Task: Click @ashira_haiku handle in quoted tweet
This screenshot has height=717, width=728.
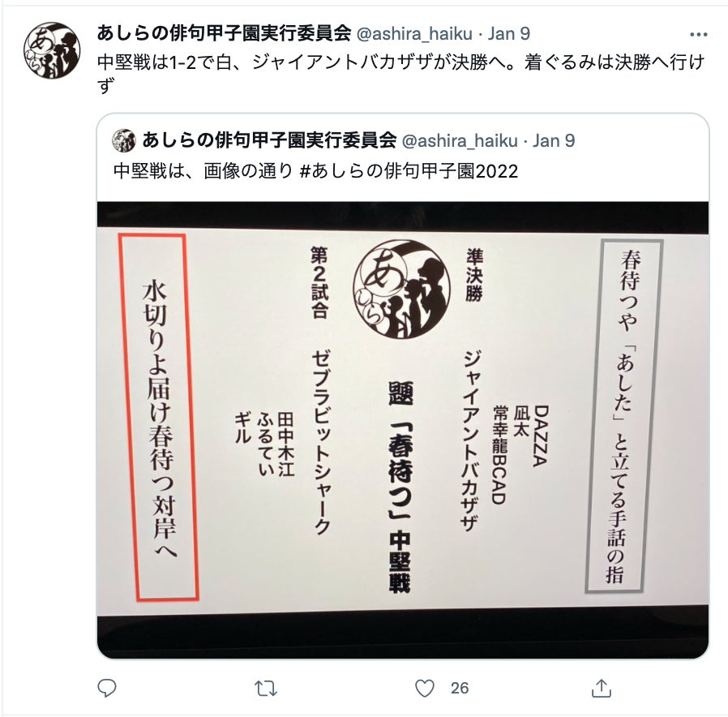Action: point(460,140)
